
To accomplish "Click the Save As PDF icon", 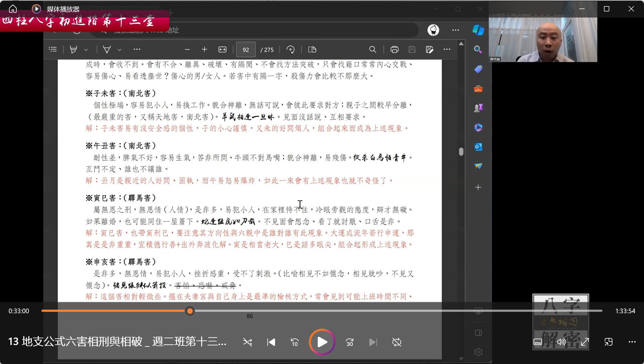I will click(429, 49).
